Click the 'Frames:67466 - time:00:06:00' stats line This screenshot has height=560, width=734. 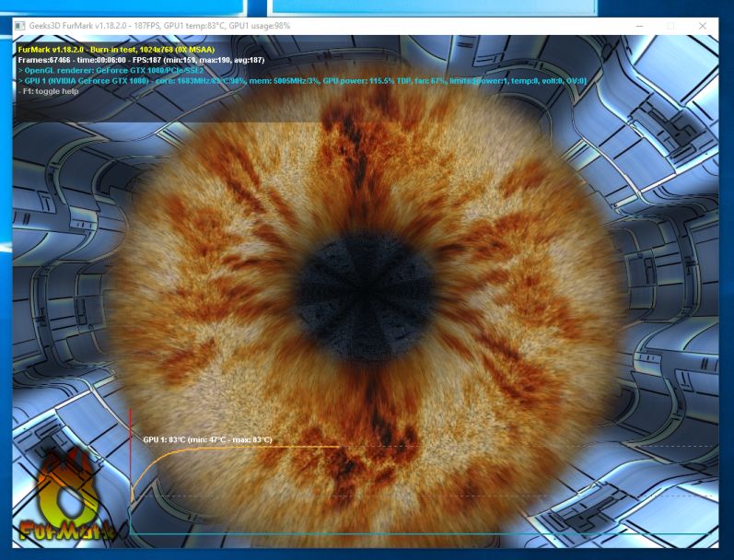(x=141, y=60)
